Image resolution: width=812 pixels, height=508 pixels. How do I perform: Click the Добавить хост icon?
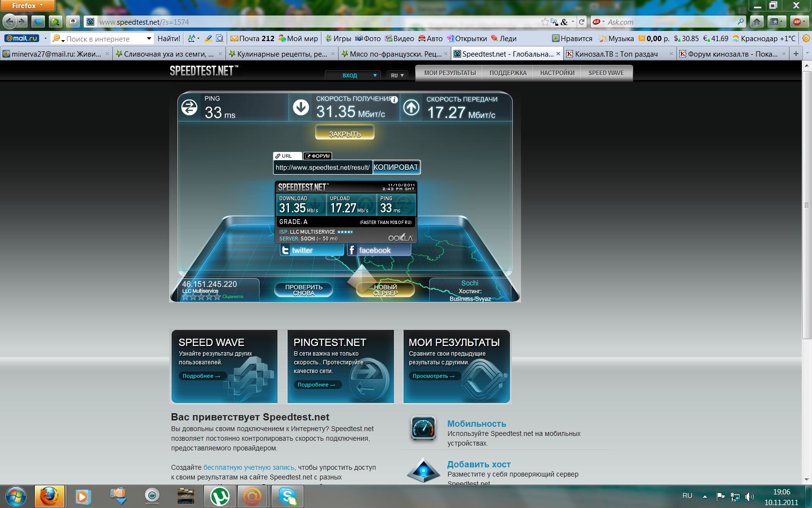[423, 470]
